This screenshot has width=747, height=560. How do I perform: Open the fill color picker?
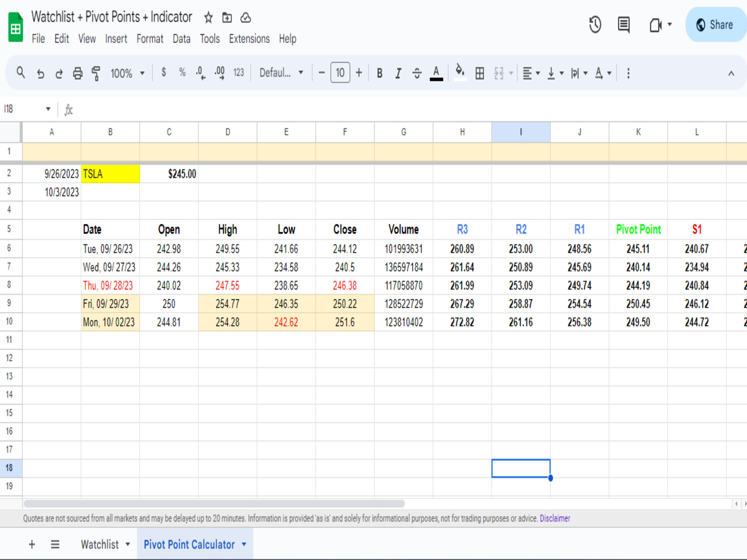click(x=459, y=73)
